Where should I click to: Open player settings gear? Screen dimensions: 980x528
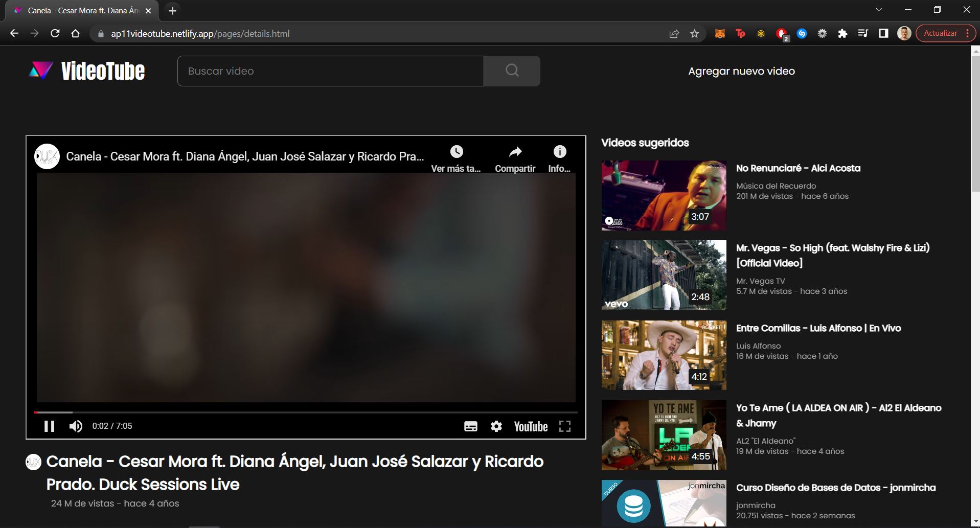click(x=496, y=426)
